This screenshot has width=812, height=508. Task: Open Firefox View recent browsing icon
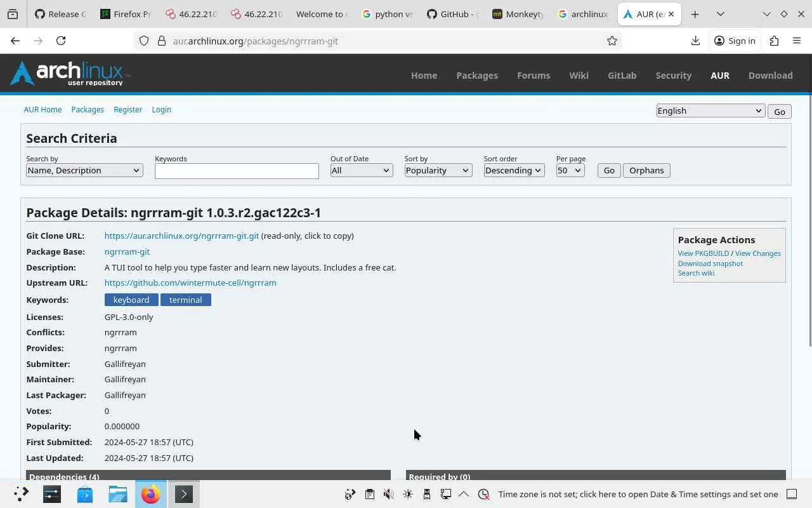tap(13, 14)
